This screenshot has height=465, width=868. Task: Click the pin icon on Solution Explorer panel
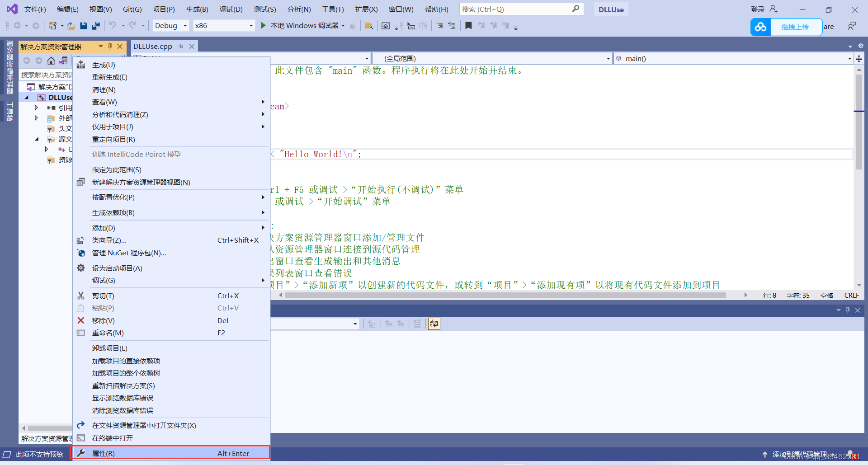(110, 47)
